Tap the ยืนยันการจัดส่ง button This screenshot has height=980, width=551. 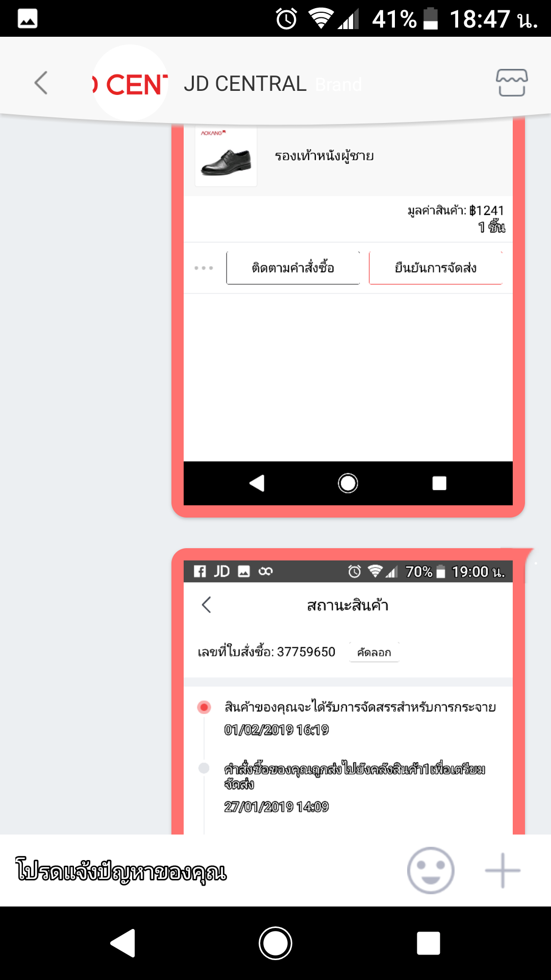tap(436, 267)
